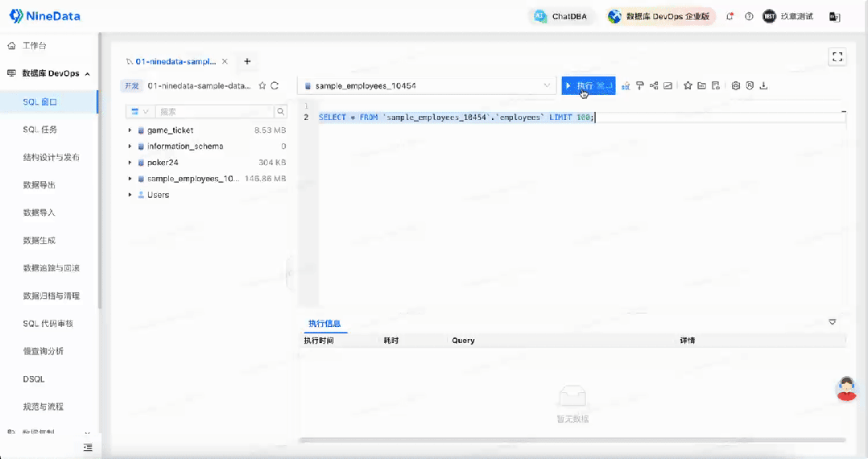
Task: Open the SQL history document icon
Action: pyautogui.click(x=716, y=86)
